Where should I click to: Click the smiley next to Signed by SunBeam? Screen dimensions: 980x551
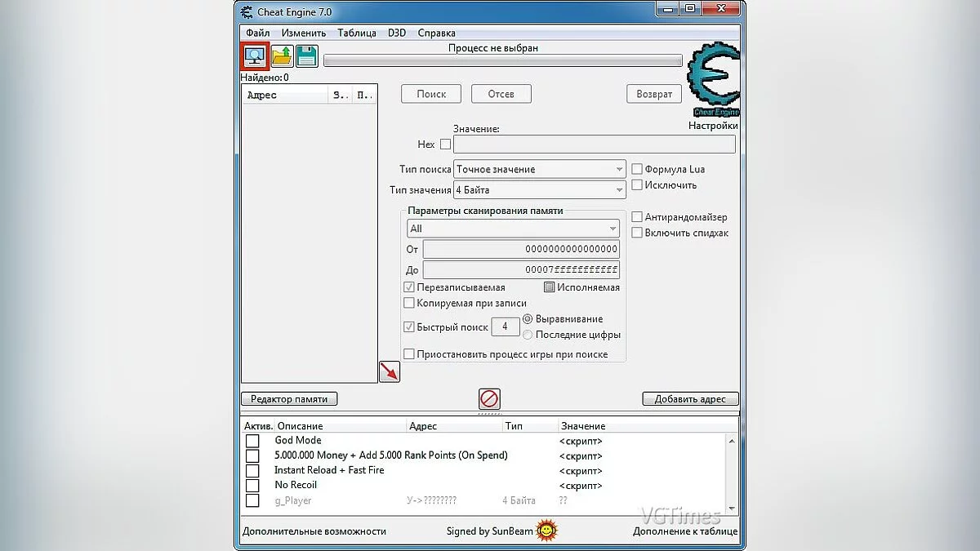[545, 530]
